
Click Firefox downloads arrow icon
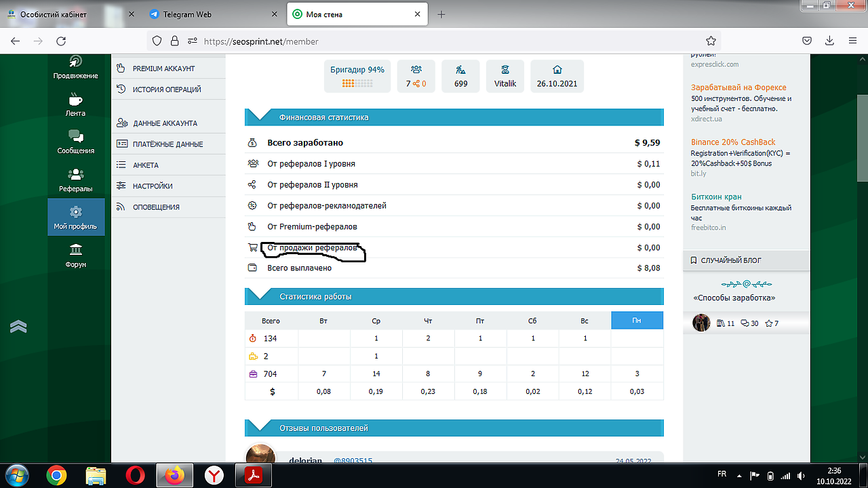point(829,41)
